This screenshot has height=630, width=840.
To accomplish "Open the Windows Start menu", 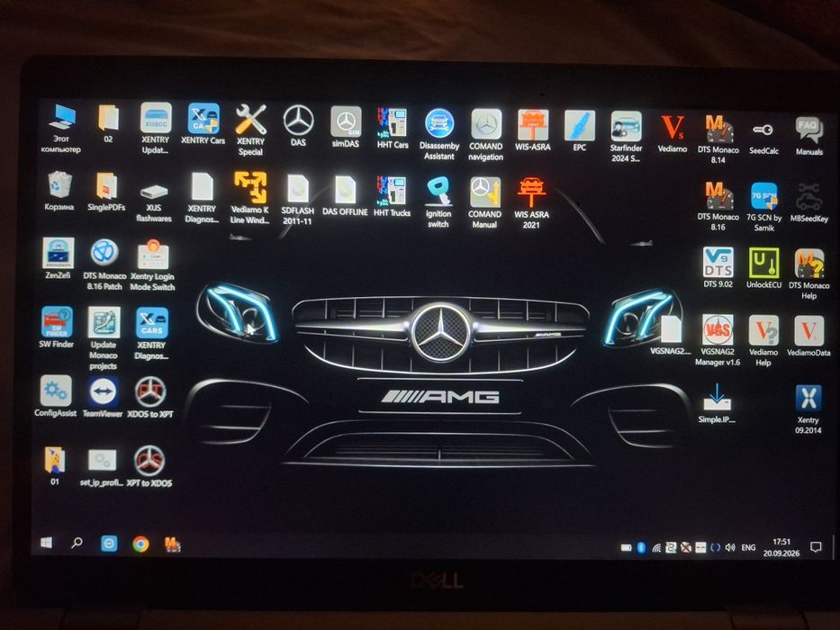I will pyautogui.click(x=47, y=543).
